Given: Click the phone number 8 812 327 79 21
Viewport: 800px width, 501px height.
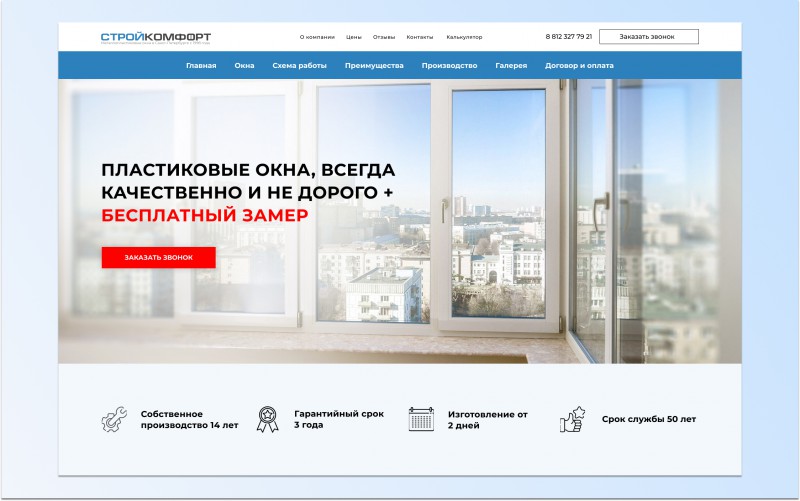Looking at the screenshot, I should (568, 37).
